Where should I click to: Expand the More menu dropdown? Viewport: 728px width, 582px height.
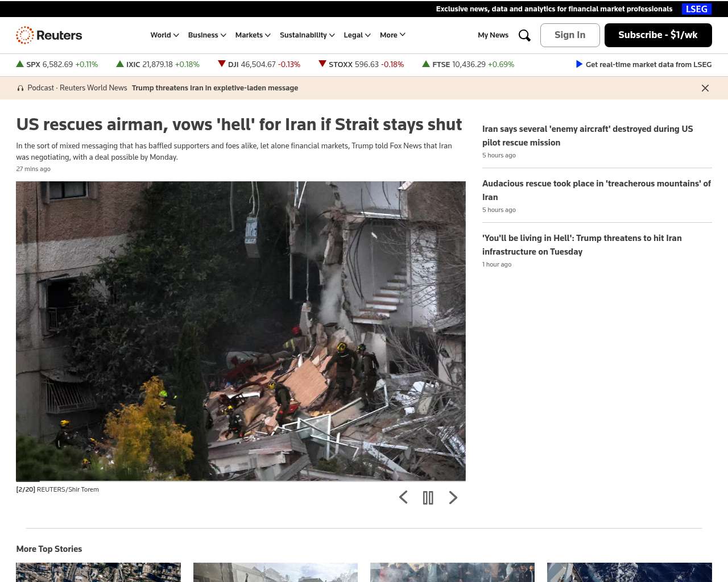[392, 35]
